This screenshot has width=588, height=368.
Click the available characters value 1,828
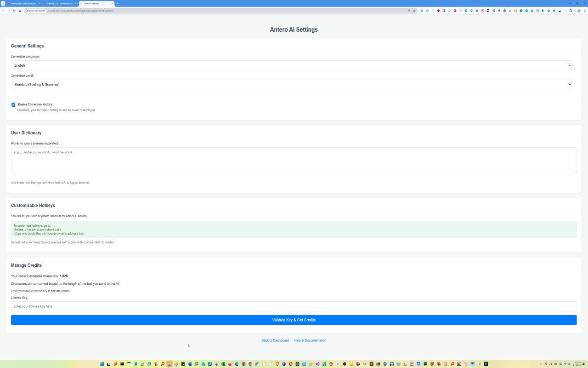coord(64,276)
